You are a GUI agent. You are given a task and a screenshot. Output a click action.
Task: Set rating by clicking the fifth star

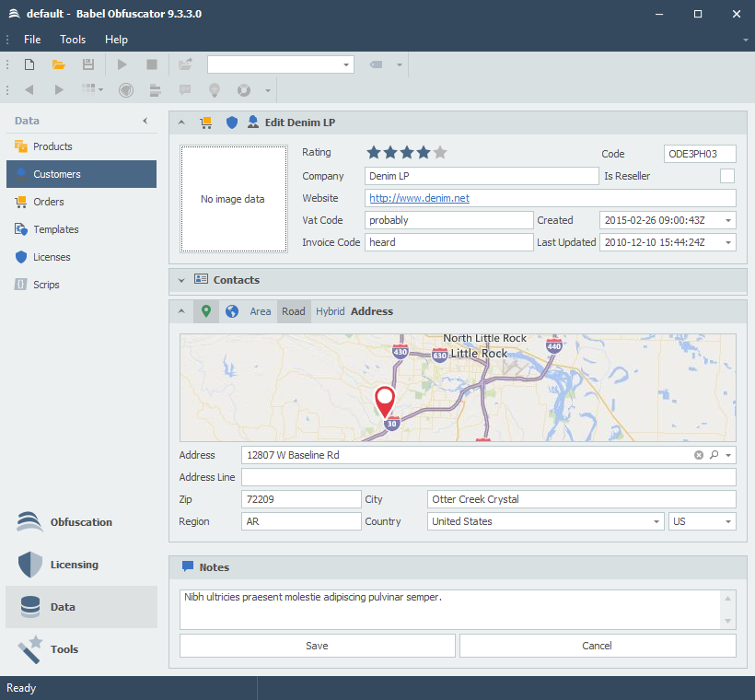[440, 153]
